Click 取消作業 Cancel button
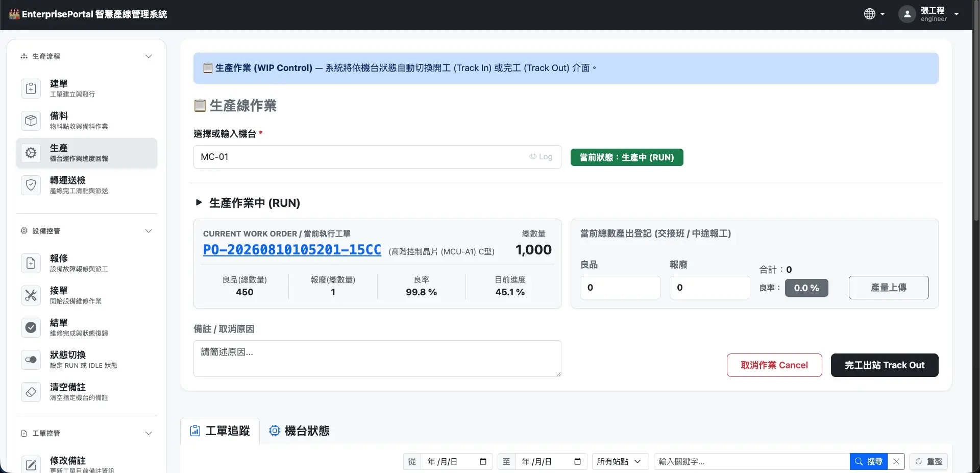The width and height of the screenshot is (980, 473). 774,365
